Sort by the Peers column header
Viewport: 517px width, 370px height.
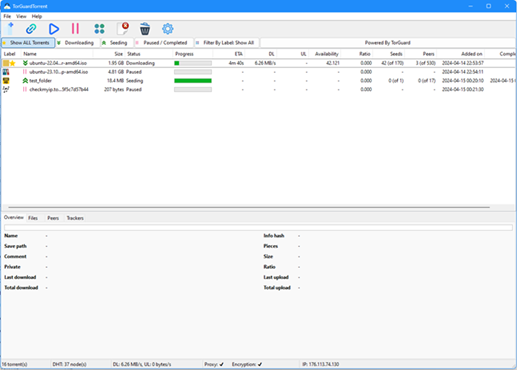tap(421, 54)
